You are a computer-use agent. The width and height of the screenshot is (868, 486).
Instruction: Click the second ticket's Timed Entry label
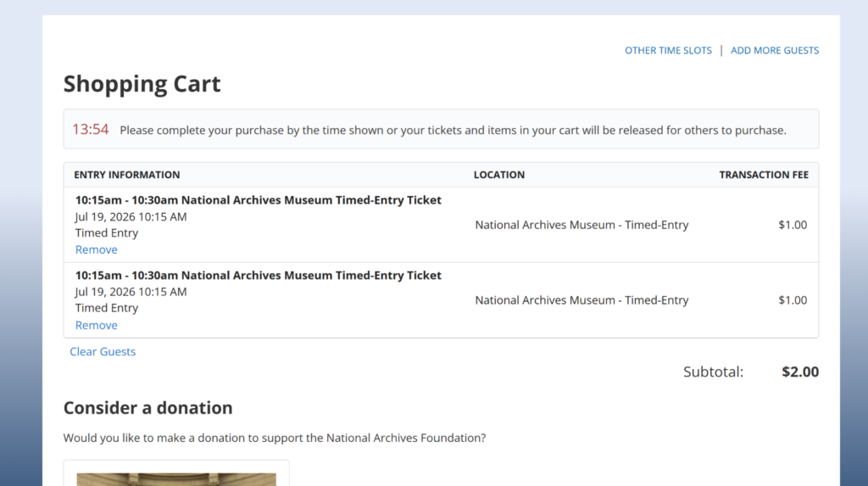(107, 308)
